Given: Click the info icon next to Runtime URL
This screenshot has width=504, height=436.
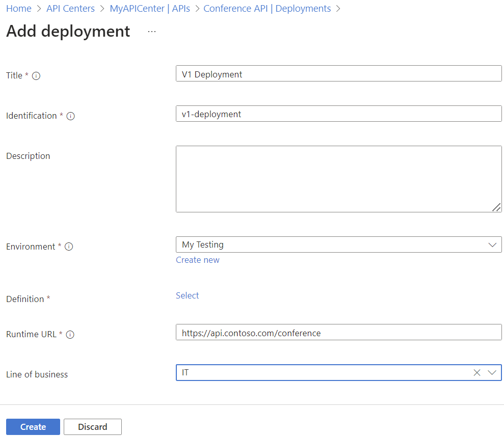Looking at the screenshot, I should coord(70,335).
